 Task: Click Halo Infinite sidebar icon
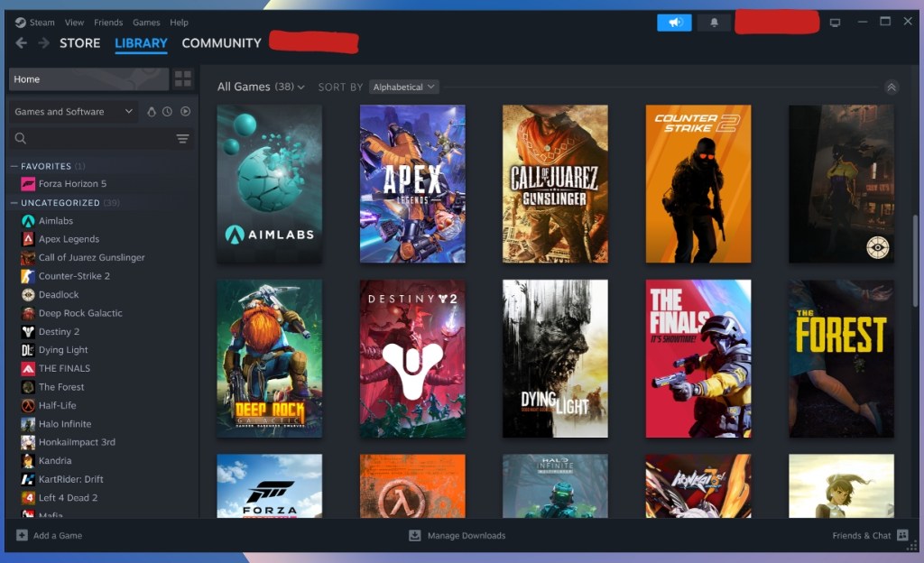[28, 424]
